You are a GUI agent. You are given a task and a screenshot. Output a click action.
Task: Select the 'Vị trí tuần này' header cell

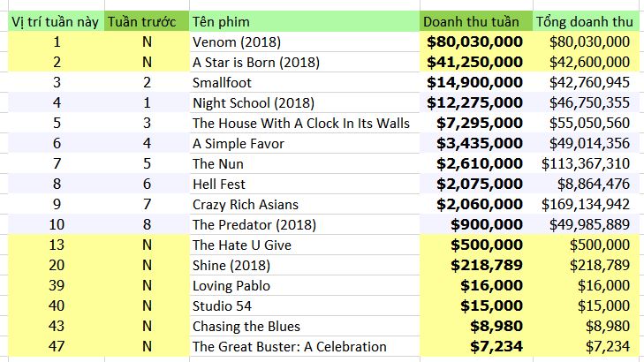(x=57, y=21)
